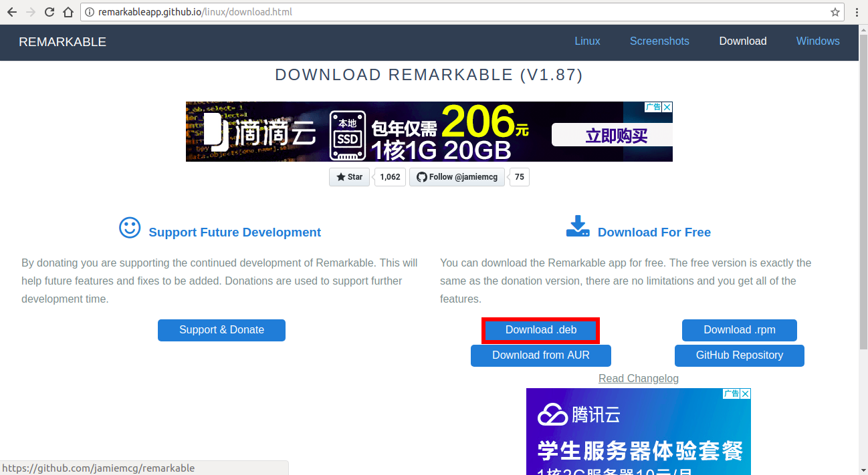Click the Download from AUR button
The width and height of the screenshot is (868, 475).
[541, 355]
